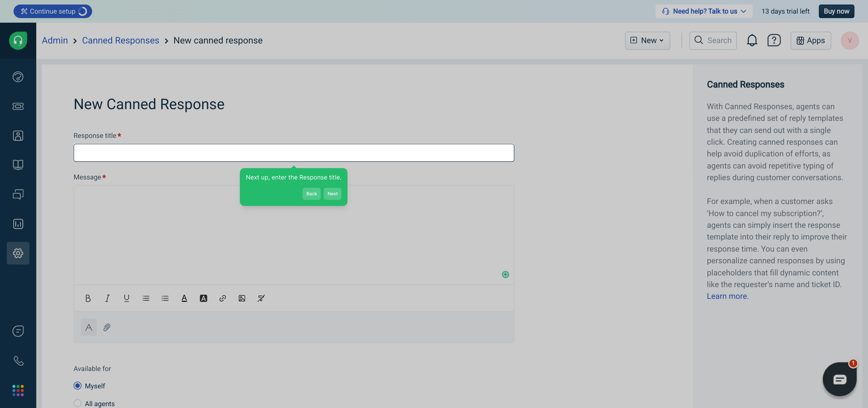Open the New dropdown menu
This screenshot has width=868, height=408.
pos(647,40)
